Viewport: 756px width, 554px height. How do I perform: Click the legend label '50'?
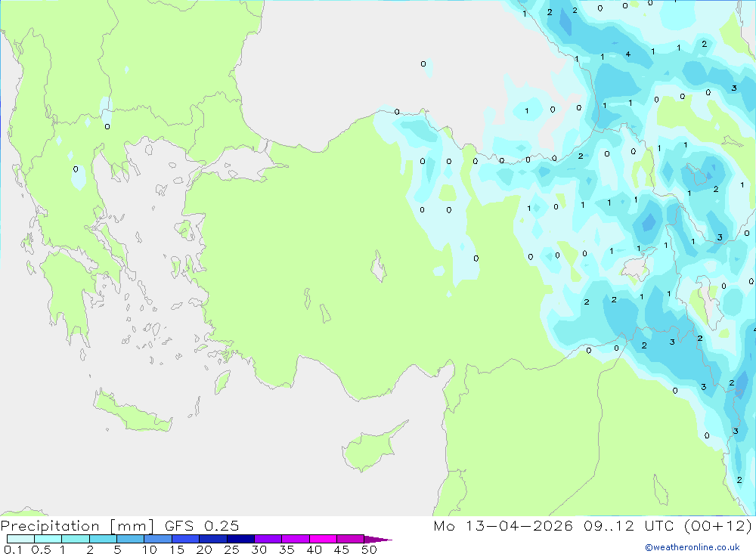pos(369,549)
